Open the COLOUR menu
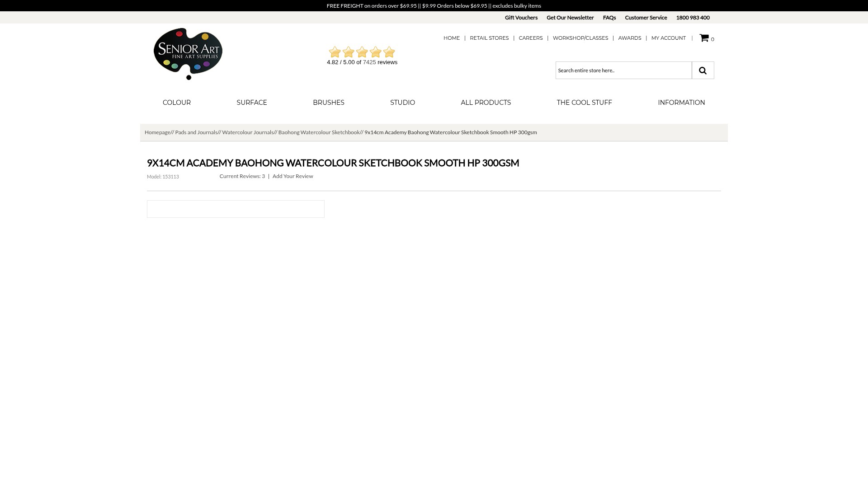This screenshot has width=868, height=488. click(x=177, y=103)
